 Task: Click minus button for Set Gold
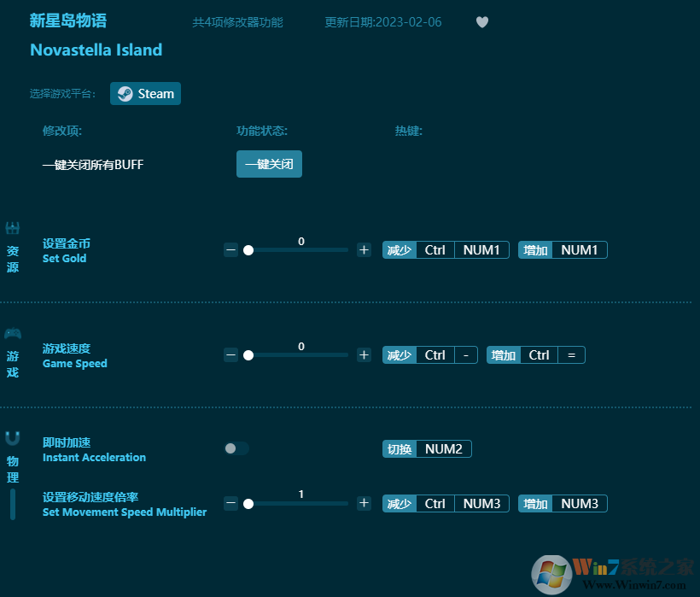click(x=230, y=250)
